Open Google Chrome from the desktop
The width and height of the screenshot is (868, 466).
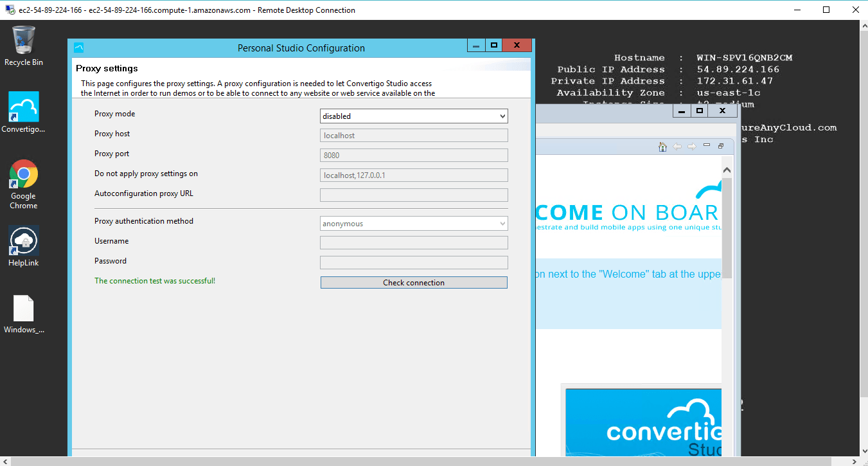24,174
